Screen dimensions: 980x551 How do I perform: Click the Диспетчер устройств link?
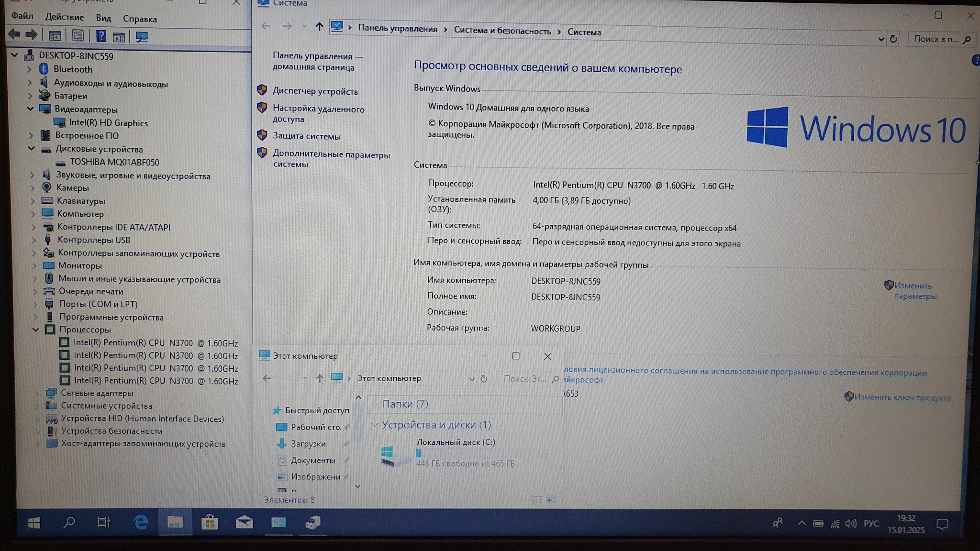point(315,91)
